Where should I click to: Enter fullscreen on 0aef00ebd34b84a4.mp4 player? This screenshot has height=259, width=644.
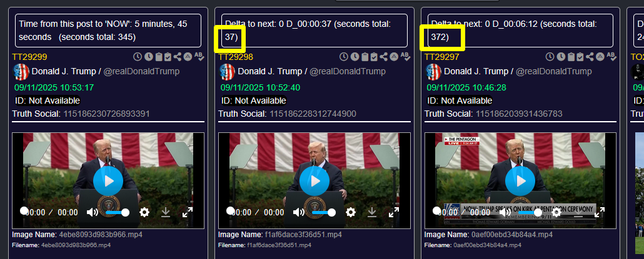coord(600,212)
